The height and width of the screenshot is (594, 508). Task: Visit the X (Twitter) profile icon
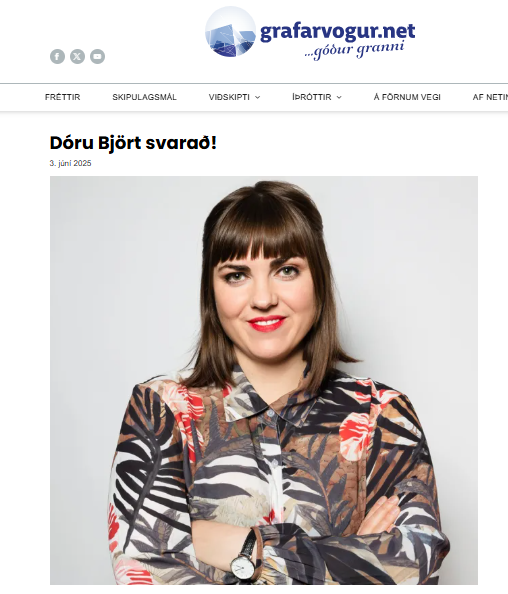coord(77,56)
